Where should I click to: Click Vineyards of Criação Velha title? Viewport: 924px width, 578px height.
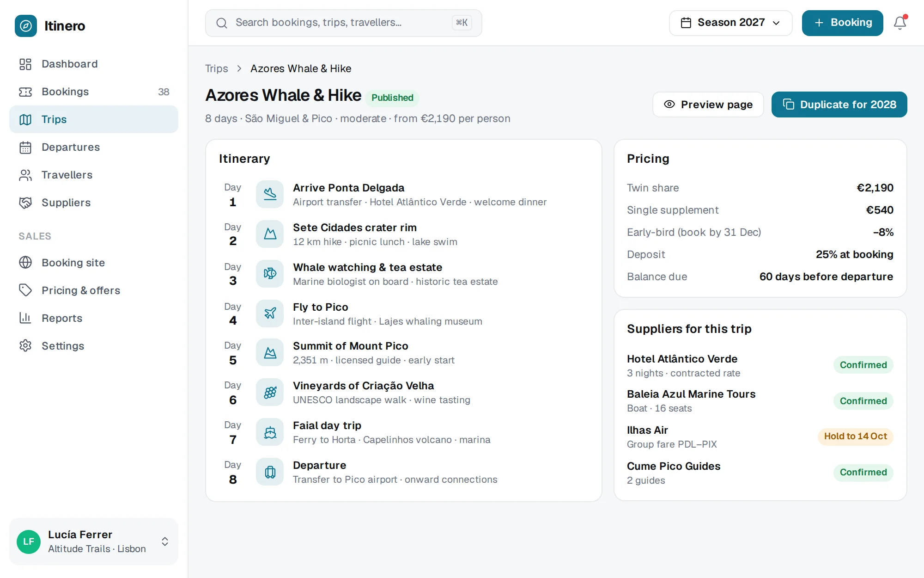tap(363, 386)
